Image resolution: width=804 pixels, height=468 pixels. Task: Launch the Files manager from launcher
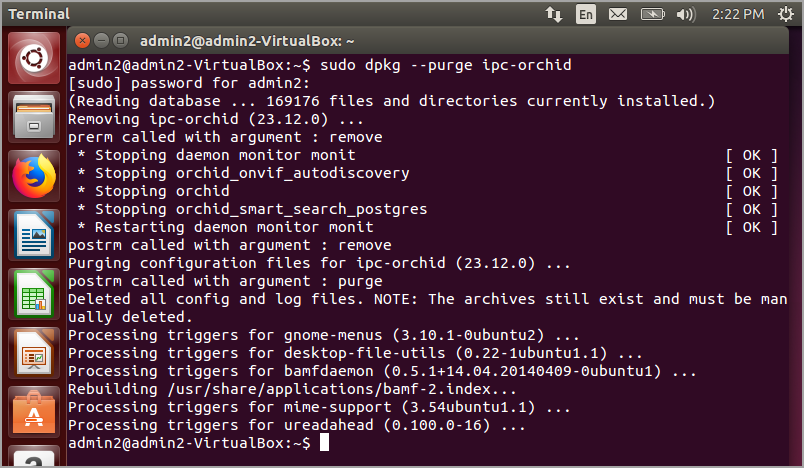(34, 117)
